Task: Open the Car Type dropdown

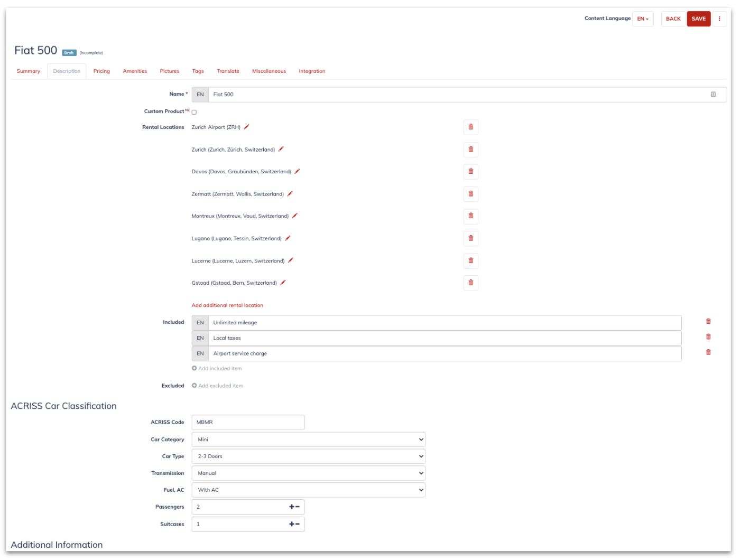Action: pos(308,456)
